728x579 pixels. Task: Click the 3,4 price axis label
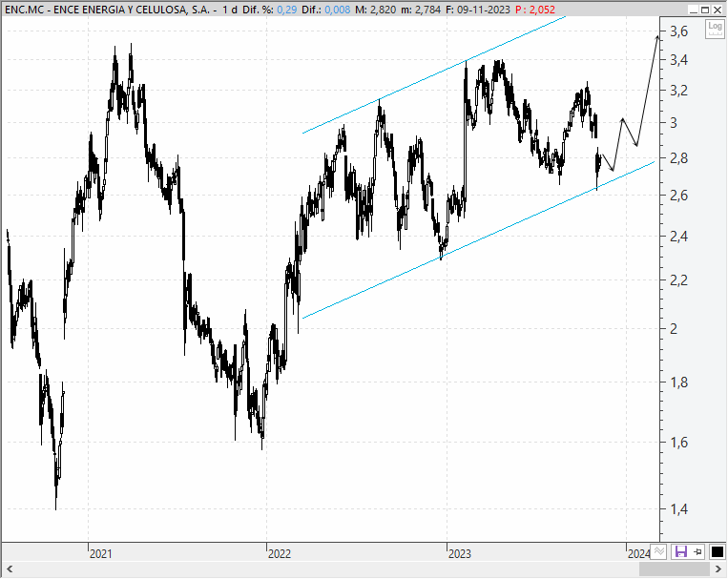(x=678, y=60)
